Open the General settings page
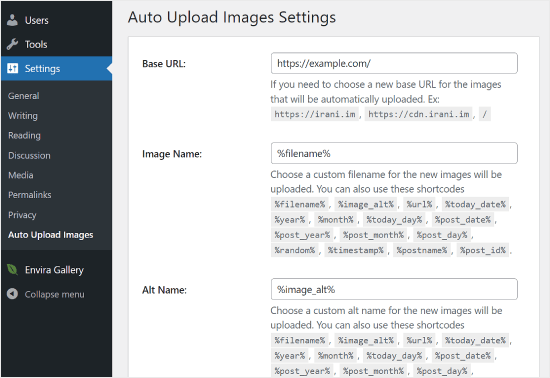550x378 pixels. pos(24,96)
